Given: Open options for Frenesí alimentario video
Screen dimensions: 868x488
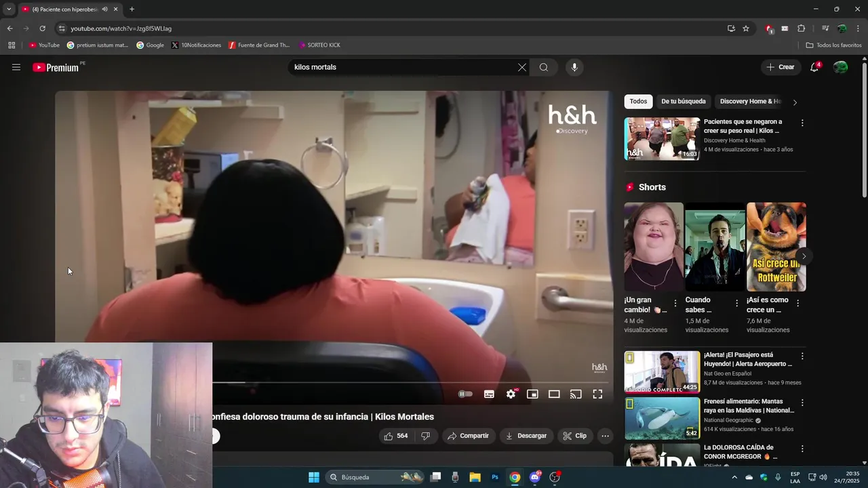Looking at the screenshot, I should click(802, 403).
